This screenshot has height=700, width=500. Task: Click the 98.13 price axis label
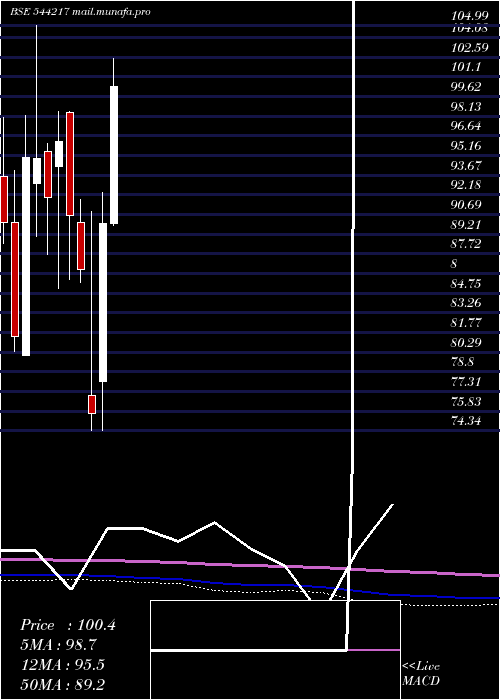(466, 106)
